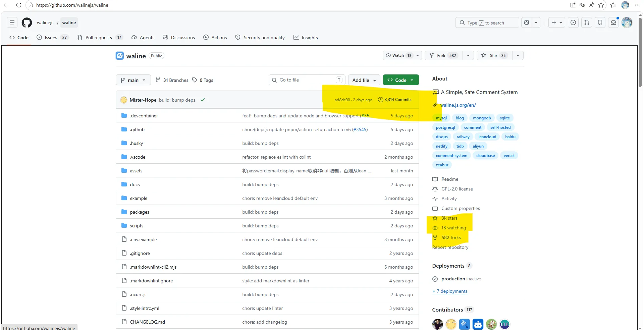
Task: Click the vercel topic tag
Action: 509,156
